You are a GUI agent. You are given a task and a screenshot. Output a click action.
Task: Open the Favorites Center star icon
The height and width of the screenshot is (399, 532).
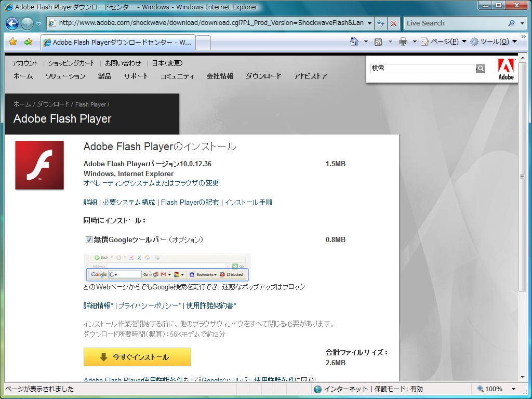pyautogui.click(x=12, y=42)
